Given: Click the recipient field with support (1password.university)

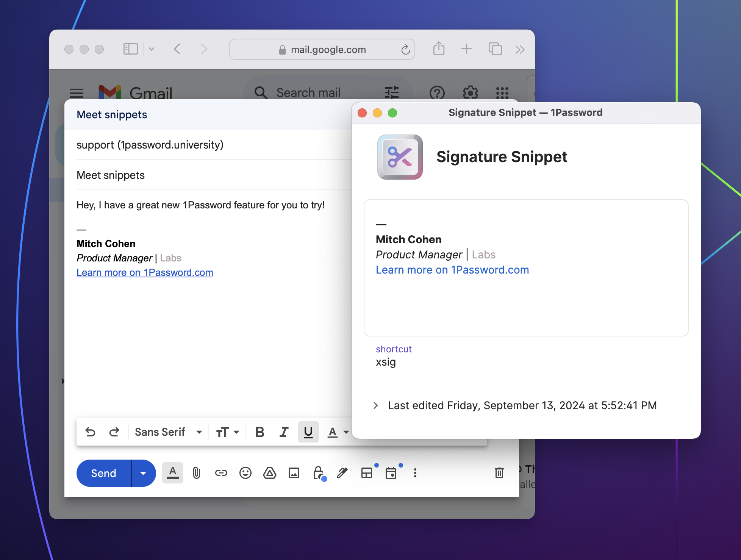Looking at the screenshot, I should coord(214,145).
